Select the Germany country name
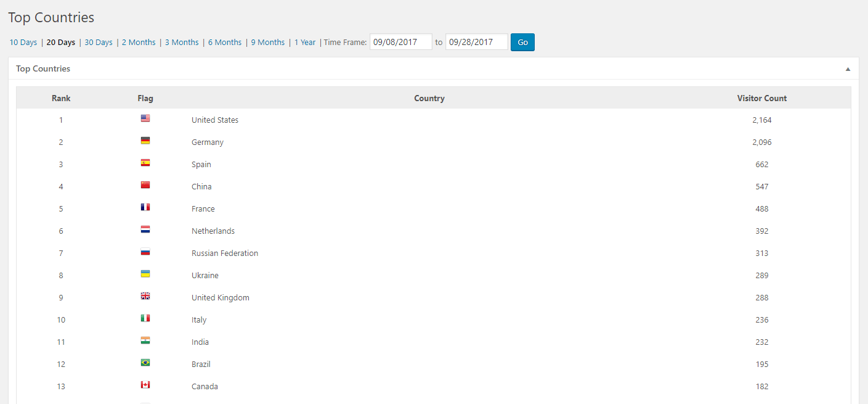The width and height of the screenshot is (868, 404). coord(208,142)
